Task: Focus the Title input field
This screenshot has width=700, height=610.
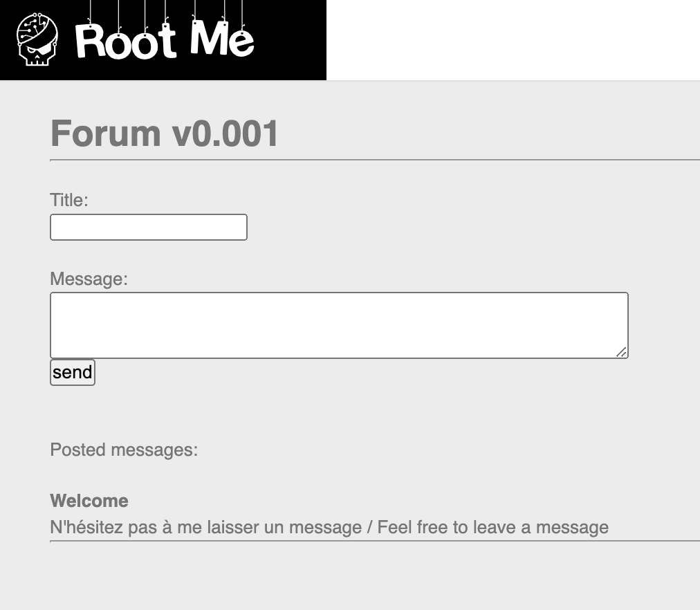Action: [149, 227]
